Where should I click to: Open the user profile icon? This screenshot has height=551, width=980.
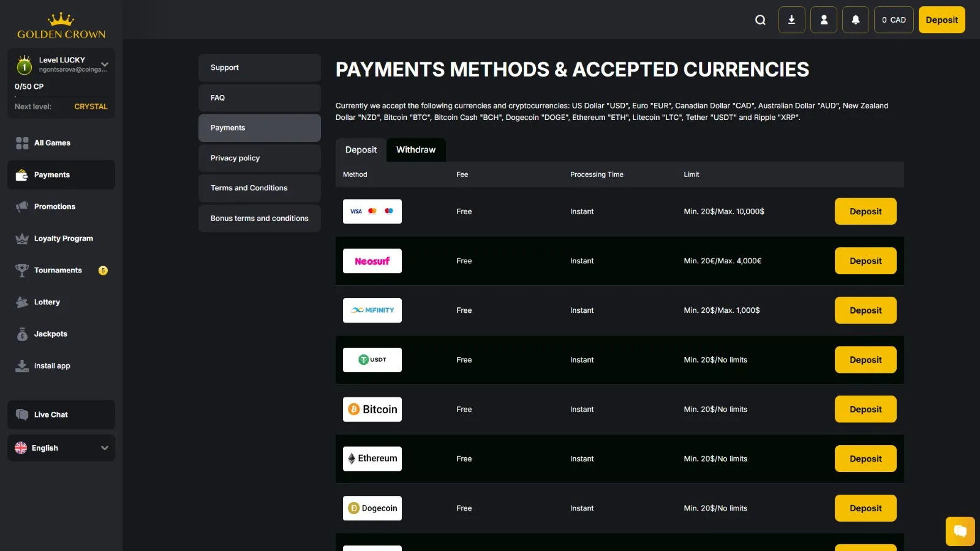(824, 20)
